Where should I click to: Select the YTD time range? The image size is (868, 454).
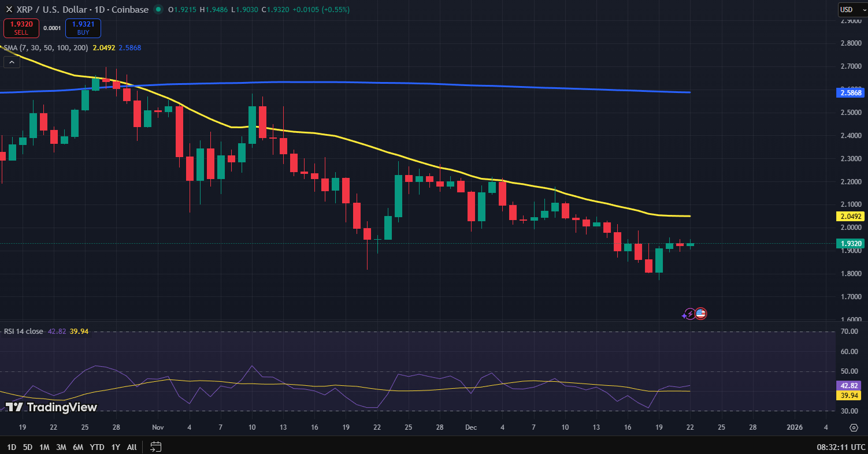click(97, 447)
